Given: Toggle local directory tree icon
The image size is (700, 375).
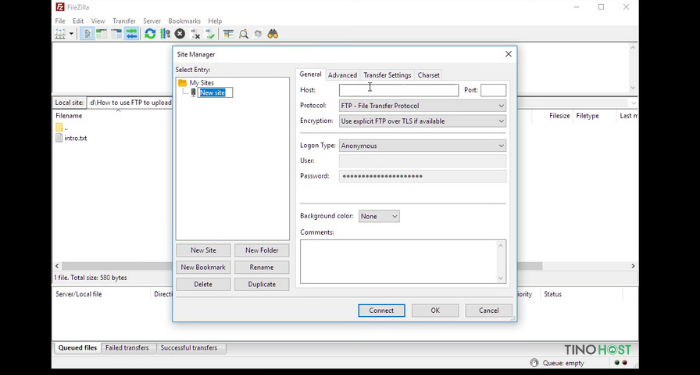Looking at the screenshot, I should coord(102,34).
